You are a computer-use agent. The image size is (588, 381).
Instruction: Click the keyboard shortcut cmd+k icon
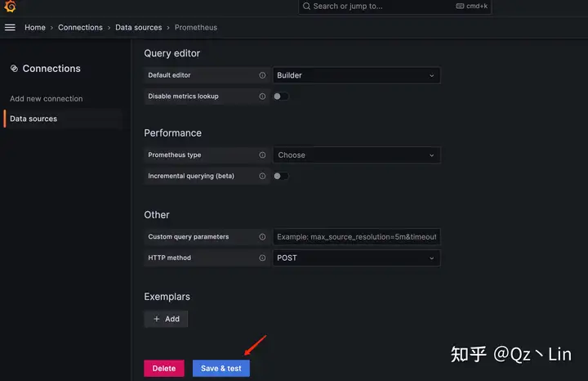[460, 6]
